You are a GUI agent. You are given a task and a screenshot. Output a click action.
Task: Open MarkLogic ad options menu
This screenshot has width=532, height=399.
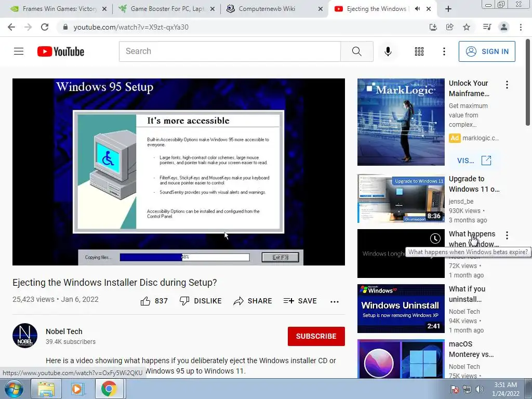507,85
